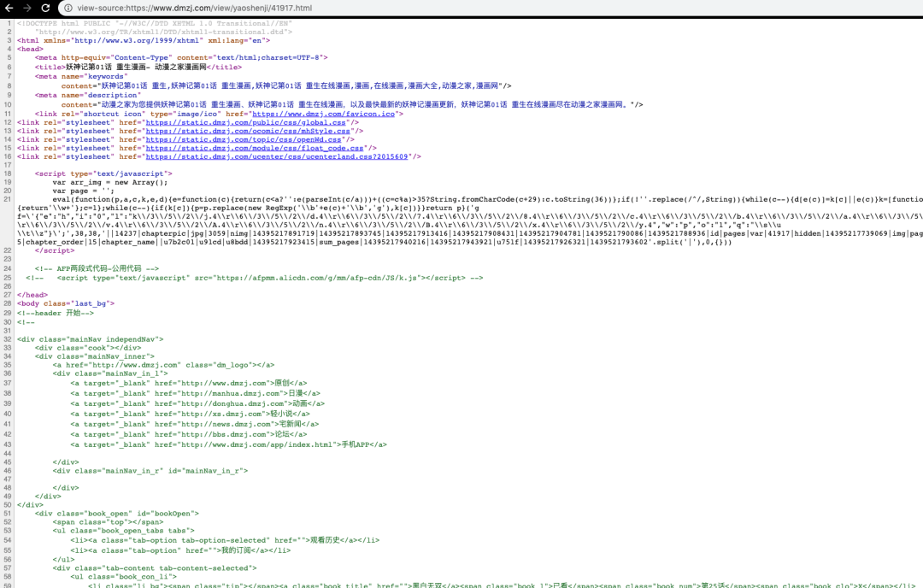Screen dimensions: 923x588
Task: Click the mainNav independNav div line
Action: click(x=90, y=339)
